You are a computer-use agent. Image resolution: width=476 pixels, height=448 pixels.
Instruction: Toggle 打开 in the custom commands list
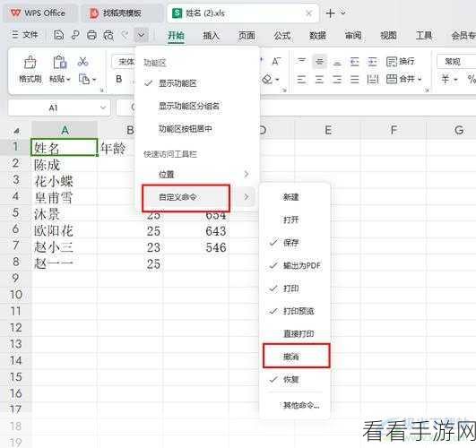[x=295, y=220]
